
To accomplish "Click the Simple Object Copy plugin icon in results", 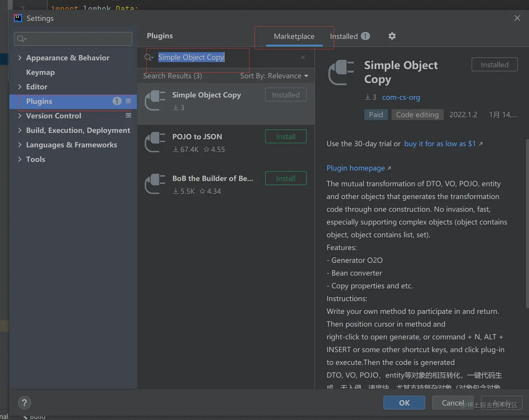I will (x=155, y=100).
